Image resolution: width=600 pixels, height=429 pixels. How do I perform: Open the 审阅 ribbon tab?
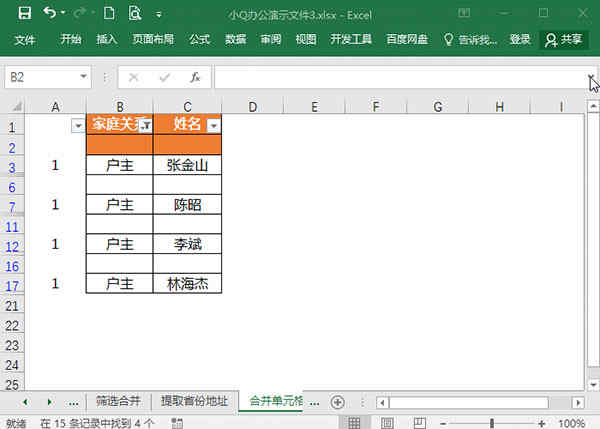(271, 39)
